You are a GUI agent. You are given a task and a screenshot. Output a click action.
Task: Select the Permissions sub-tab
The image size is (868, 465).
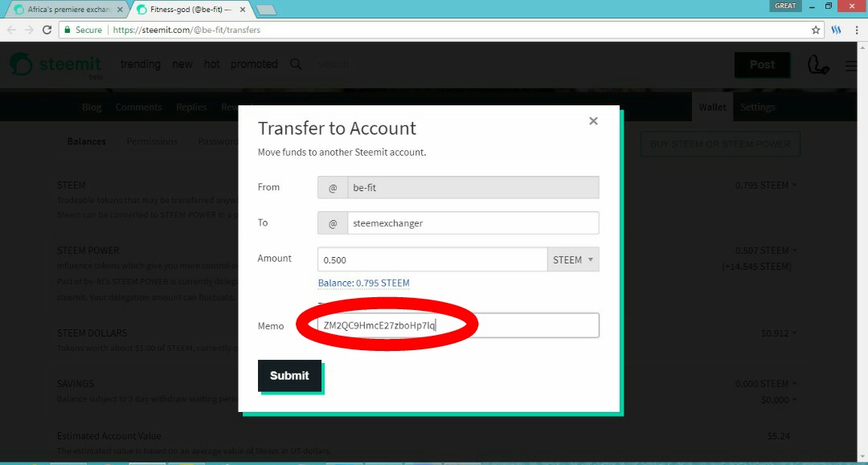pos(152,141)
